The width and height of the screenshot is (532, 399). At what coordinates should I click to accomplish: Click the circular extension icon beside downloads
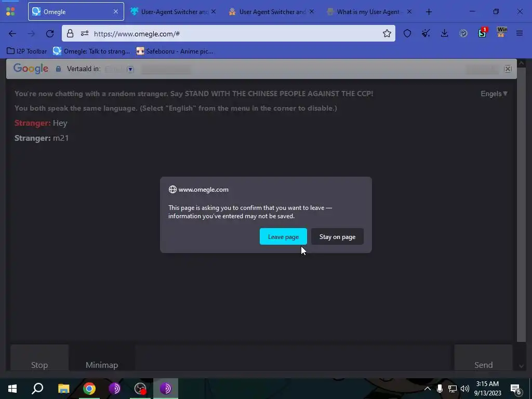point(463,33)
